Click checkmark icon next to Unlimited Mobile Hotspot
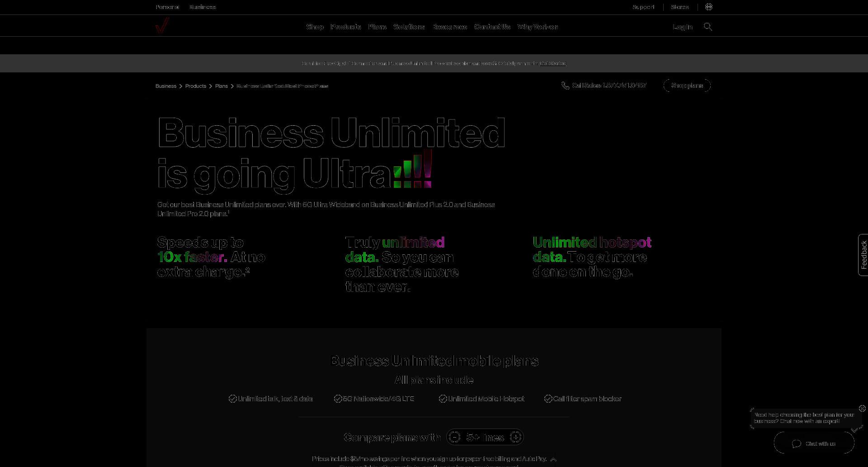The image size is (868, 467). coord(443,399)
